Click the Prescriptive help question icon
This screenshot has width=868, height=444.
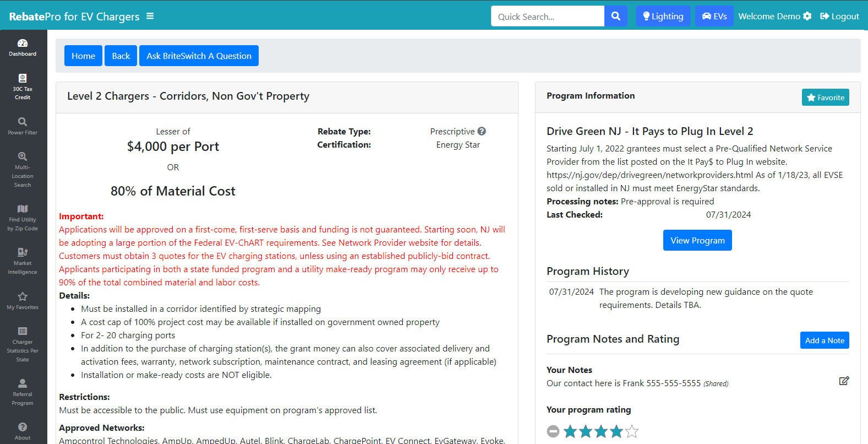482,131
